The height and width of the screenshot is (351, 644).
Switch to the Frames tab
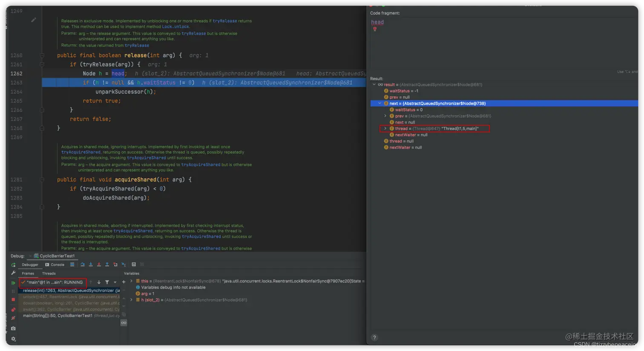coord(28,273)
